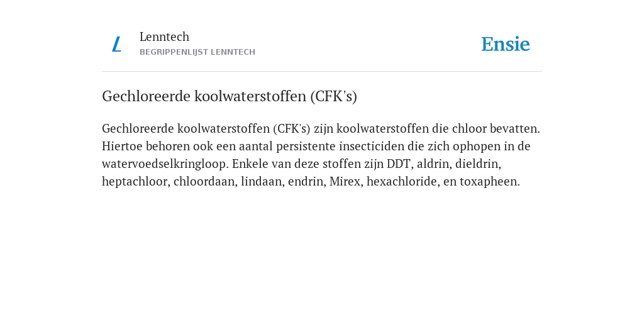The height and width of the screenshot is (322, 644).
Task: Click the Gechloreerde koolwaterstoffen (CFK's) heading
Action: coord(230,96)
